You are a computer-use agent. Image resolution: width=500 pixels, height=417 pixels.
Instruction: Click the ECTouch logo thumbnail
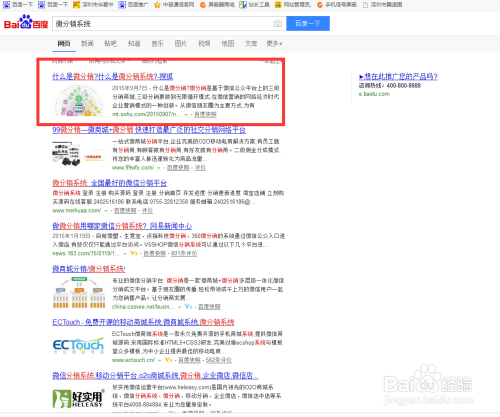79,345
